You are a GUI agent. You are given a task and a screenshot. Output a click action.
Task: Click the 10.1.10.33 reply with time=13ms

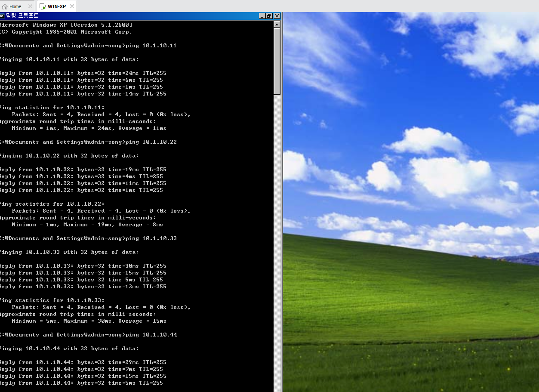[x=83, y=287]
